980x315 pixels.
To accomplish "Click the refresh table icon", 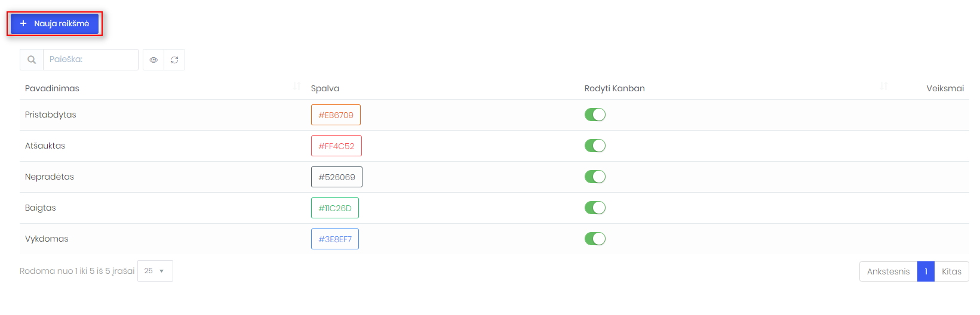I will click(x=174, y=60).
